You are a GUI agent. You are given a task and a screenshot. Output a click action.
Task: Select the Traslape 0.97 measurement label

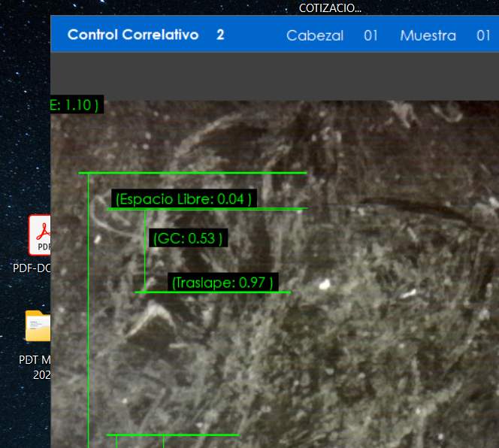click(x=223, y=283)
